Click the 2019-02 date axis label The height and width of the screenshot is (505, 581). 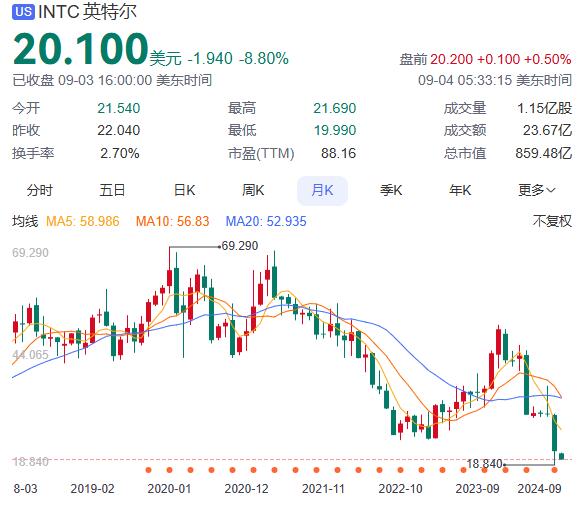[92, 489]
